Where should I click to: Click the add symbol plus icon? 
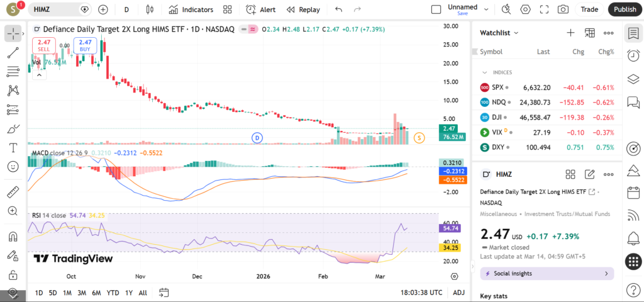pyautogui.click(x=103, y=9)
